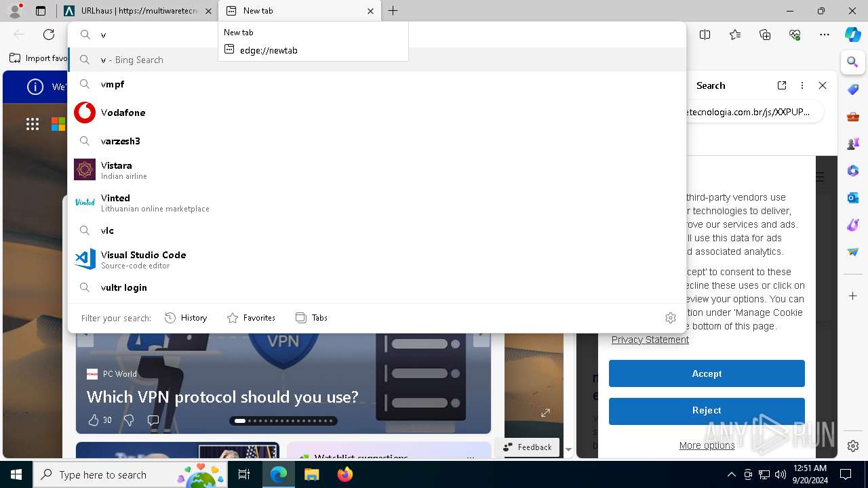This screenshot has width=868, height=488.
Task: Focus the taskbar search box
Action: coord(132,474)
